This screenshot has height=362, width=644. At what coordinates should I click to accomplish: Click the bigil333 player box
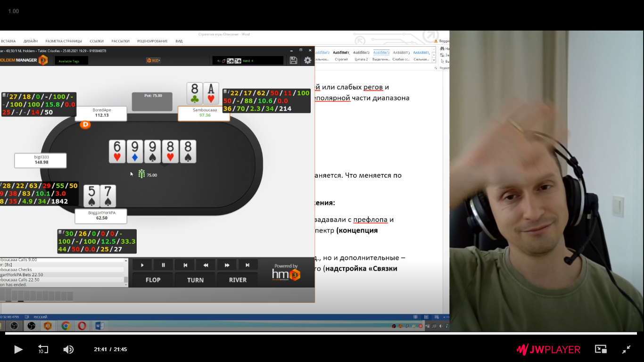point(41,160)
